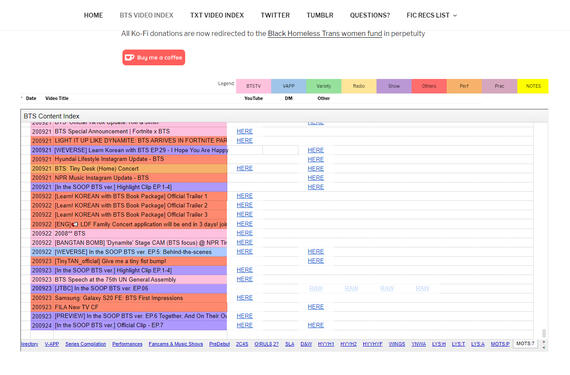Click the 'BTS Content Index' sheet title
Viewport: 570px width, 375px height.
tap(51, 116)
